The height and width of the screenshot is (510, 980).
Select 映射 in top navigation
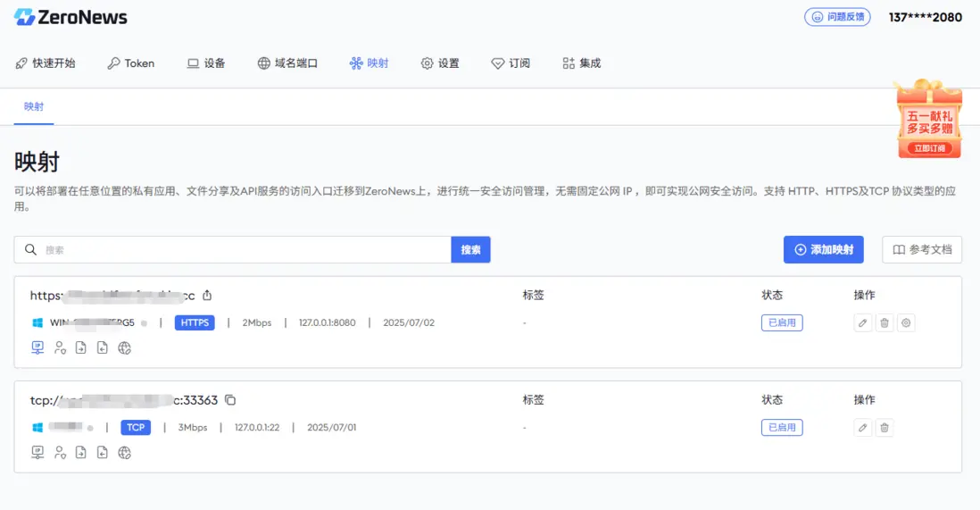[x=369, y=63]
